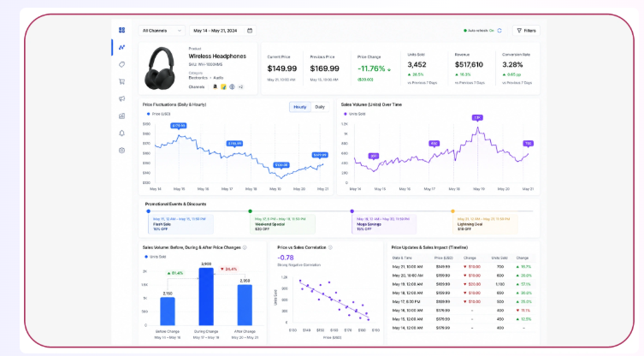This screenshot has height=356, width=644.
Task: Toggle the Price (USD) legend item
Action: tap(158, 114)
